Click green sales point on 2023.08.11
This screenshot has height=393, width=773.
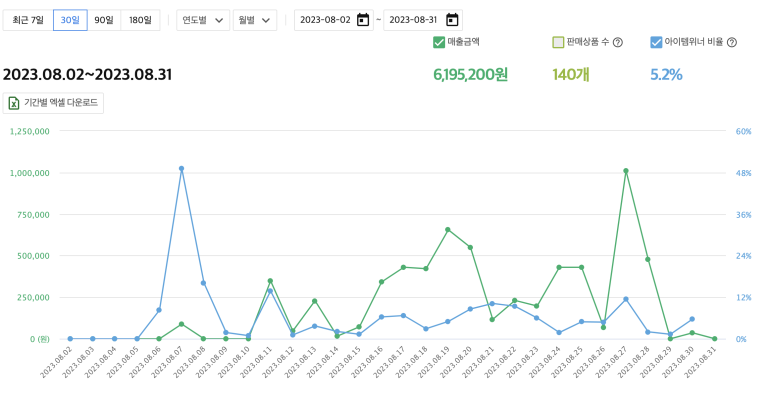point(270,281)
